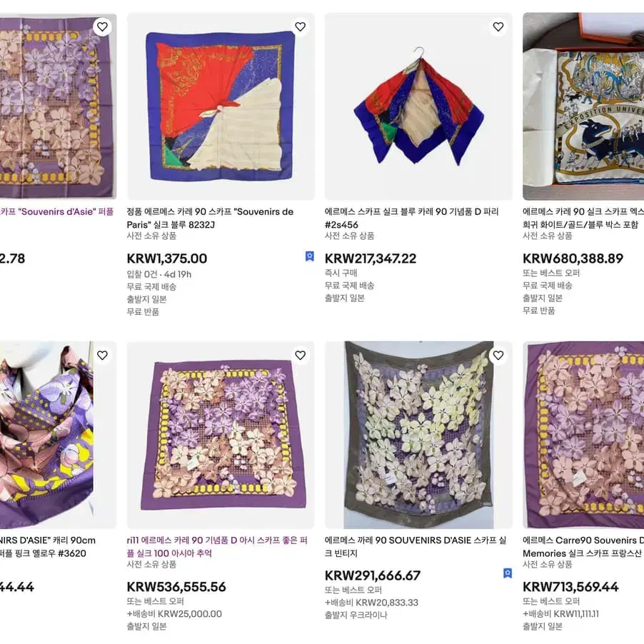Image resolution: width=644 pixels, height=644 pixels.
Task: Open ri11 에르메스 카레 90 listing link
Action: 217,547
